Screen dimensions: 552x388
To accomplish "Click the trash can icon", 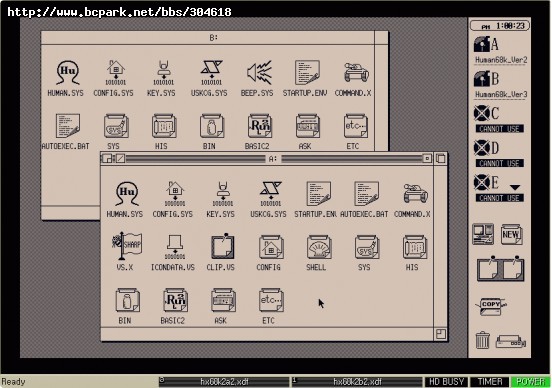I will point(482,340).
